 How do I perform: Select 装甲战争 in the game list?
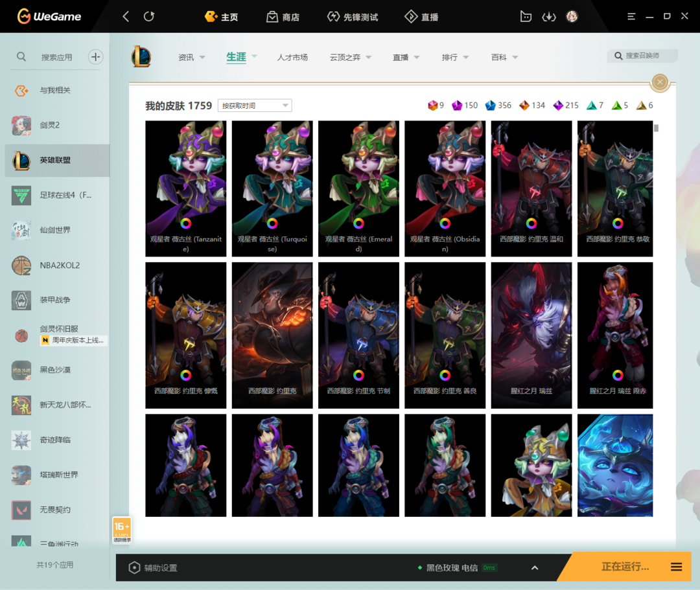point(57,300)
